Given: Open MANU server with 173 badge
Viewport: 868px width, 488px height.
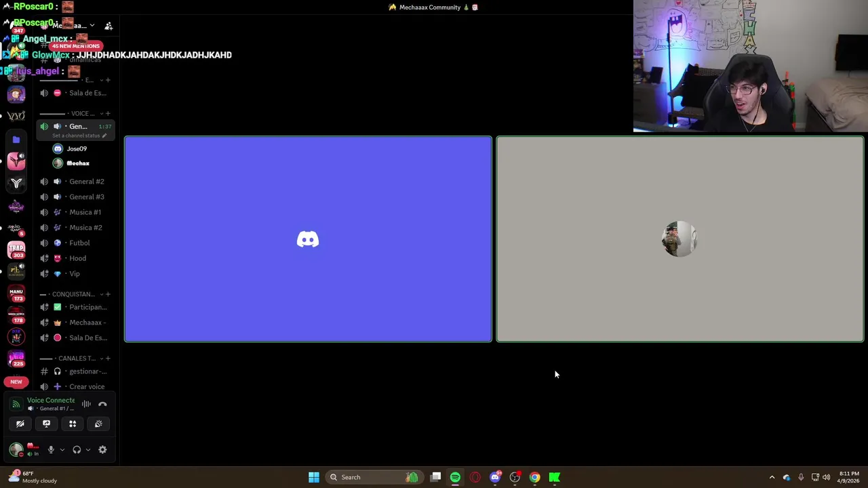Looking at the screenshot, I should (16, 293).
